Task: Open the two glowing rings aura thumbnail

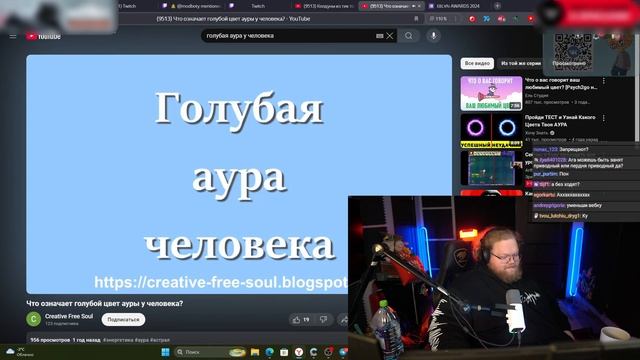Action: click(491, 131)
